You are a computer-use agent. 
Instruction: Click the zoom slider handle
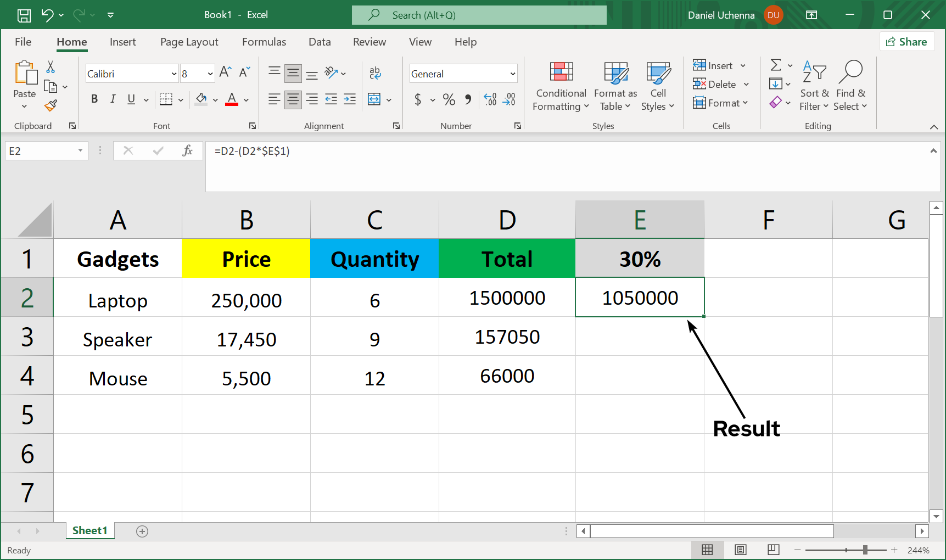pyautogui.click(x=865, y=550)
